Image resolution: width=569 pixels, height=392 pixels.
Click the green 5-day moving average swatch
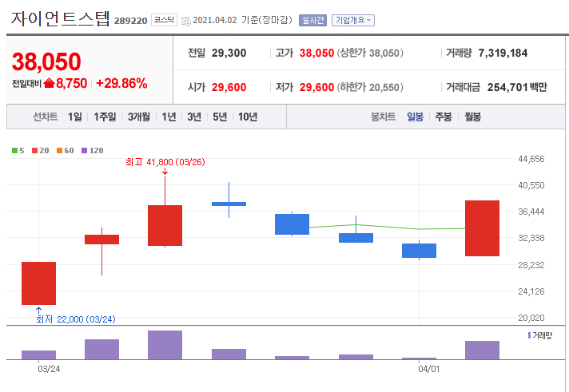point(14,150)
